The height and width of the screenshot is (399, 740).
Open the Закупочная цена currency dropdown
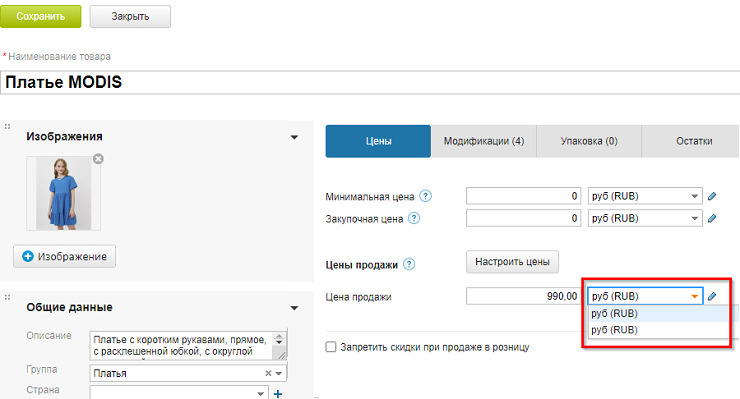[645, 218]
